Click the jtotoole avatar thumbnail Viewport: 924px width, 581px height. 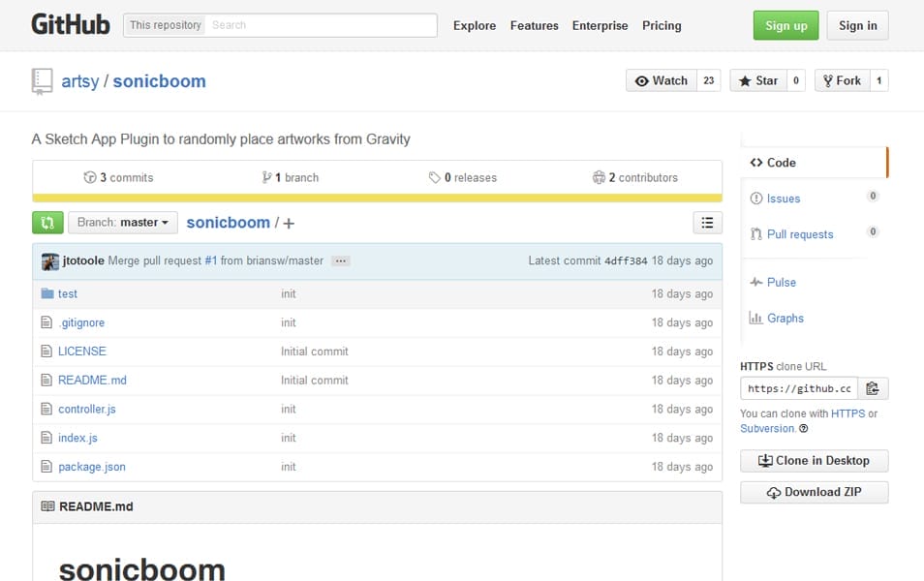(x=50, y=261)
